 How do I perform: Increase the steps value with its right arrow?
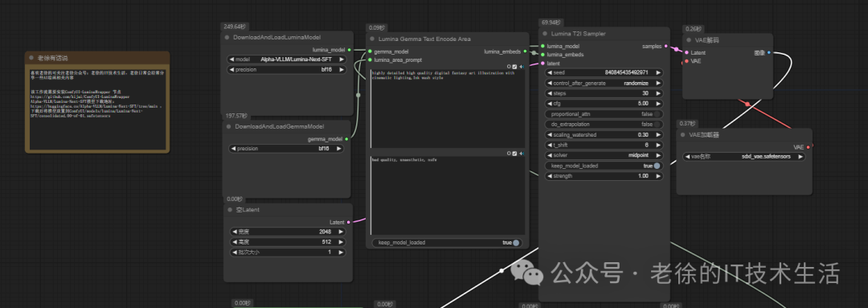click(658, 93)
